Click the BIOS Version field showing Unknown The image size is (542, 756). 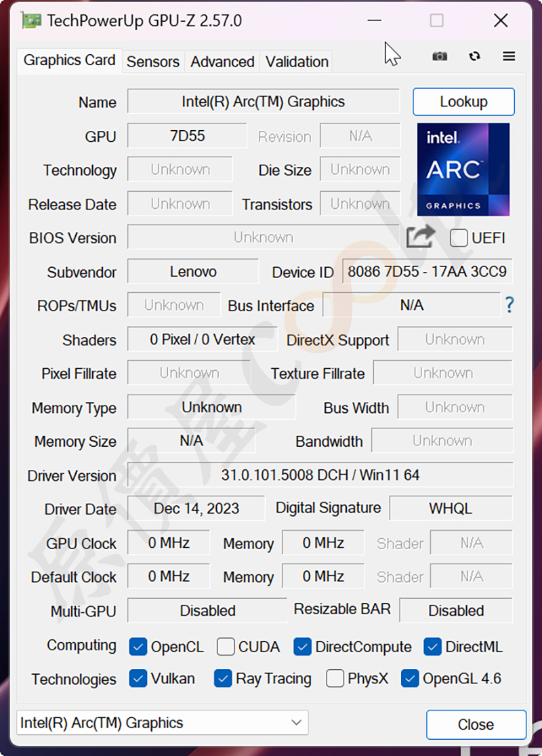(263, 237)
